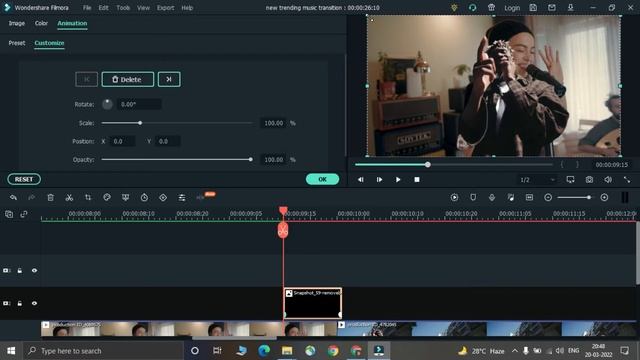The image size is (640, 360).
Task: Click the red scissors on the playhead
Action: pos(283,231)
